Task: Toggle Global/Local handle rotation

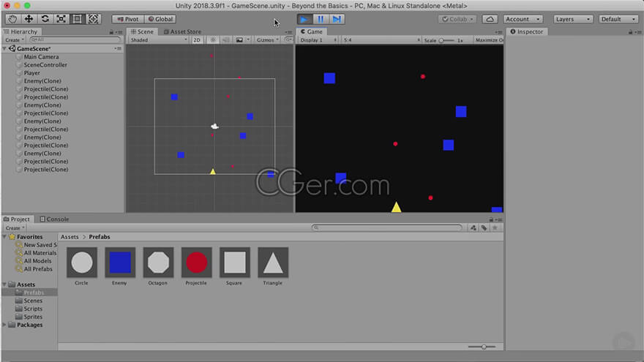Action: (160, 19)
